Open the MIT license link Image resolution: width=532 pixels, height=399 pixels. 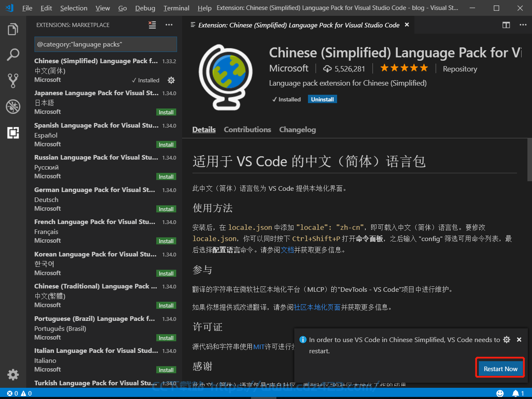click(x=259, y=347)
